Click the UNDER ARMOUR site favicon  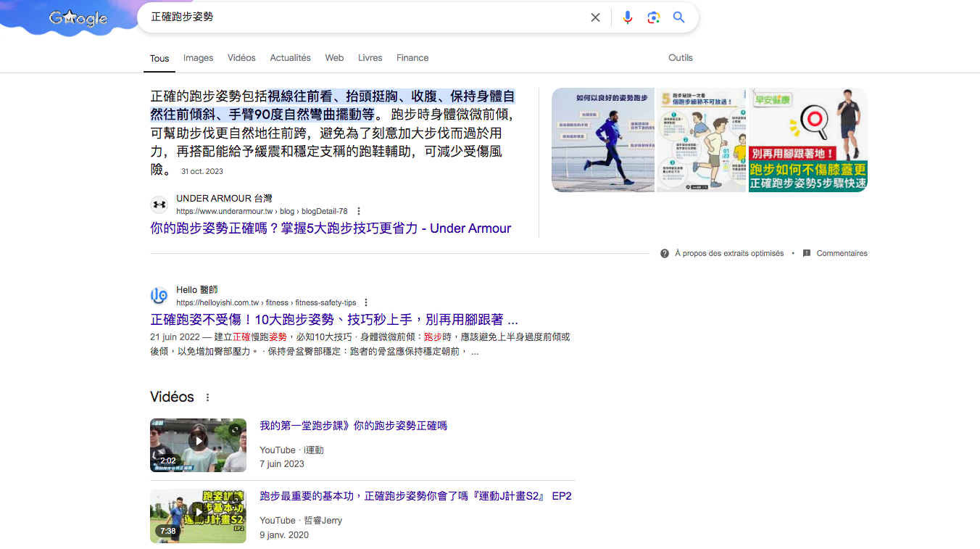point(159,204)
